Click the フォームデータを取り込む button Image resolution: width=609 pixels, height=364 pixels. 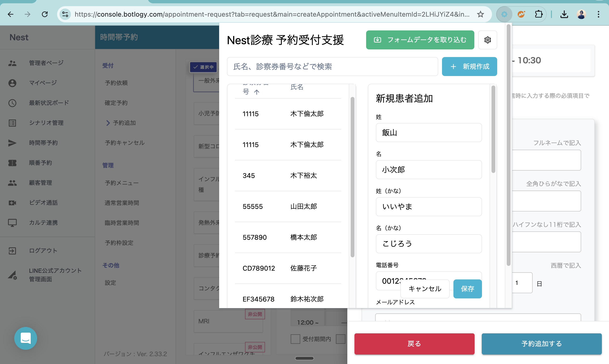[420, 40]
